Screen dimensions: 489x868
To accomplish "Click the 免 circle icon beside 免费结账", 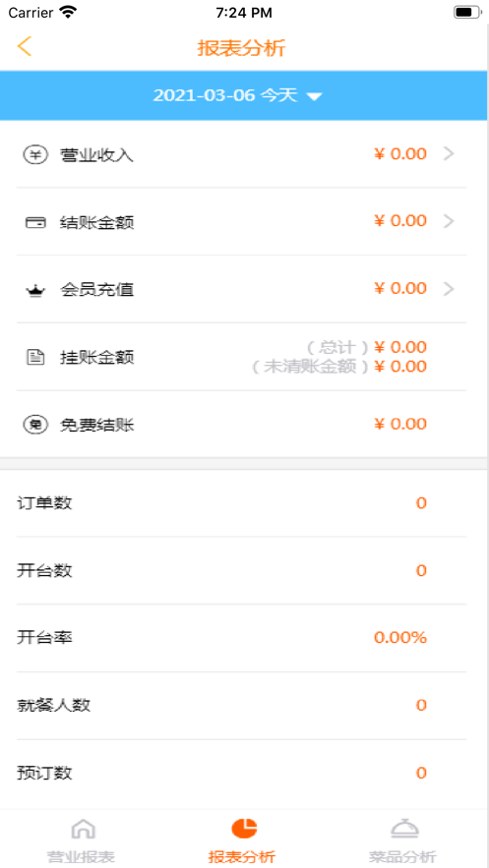I will point(35,425).
